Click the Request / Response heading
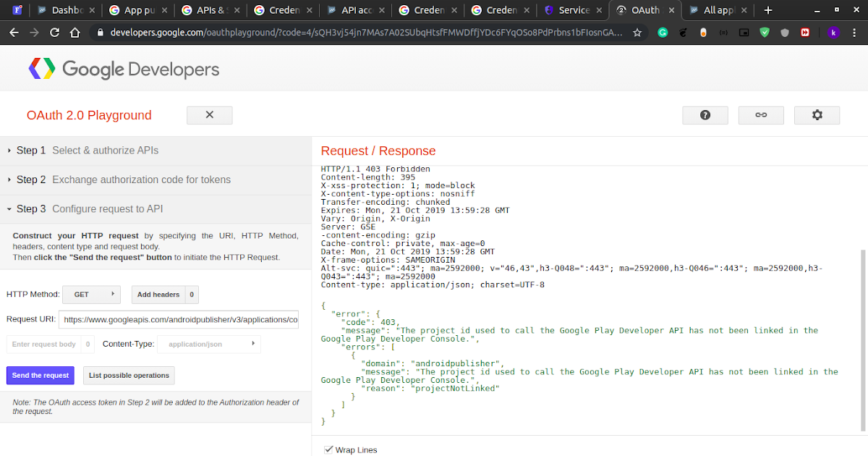Screen dimensions: 868x456 378,151
